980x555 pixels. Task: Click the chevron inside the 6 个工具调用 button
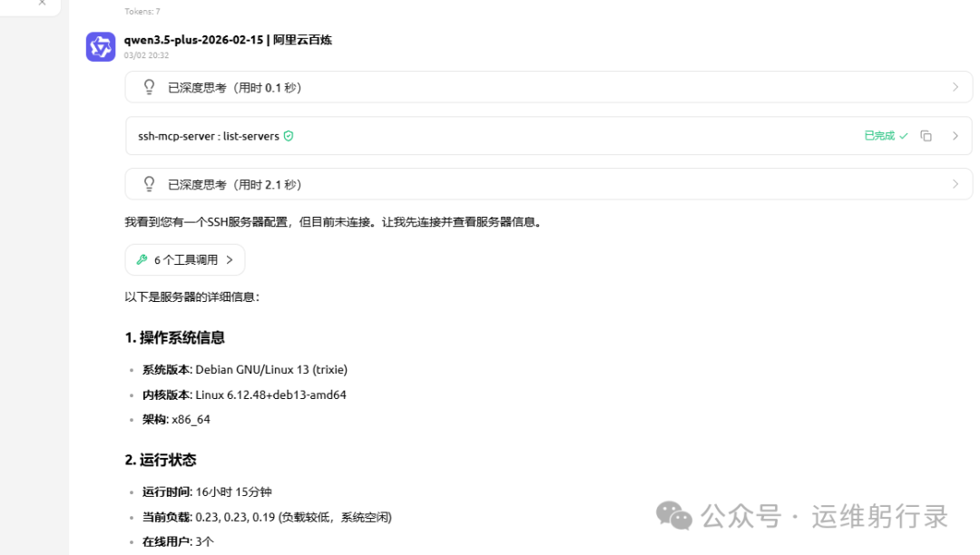[230, 260]
